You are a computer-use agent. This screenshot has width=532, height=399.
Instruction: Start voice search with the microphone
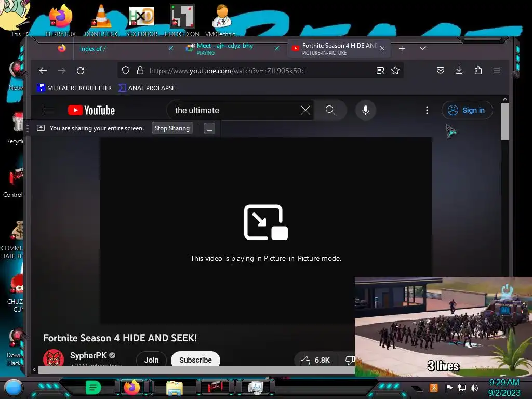365,110
